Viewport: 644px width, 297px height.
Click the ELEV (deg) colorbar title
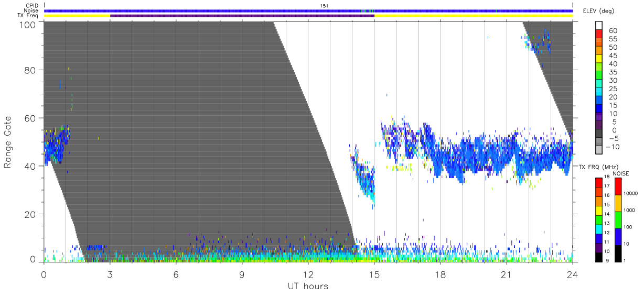599,11
